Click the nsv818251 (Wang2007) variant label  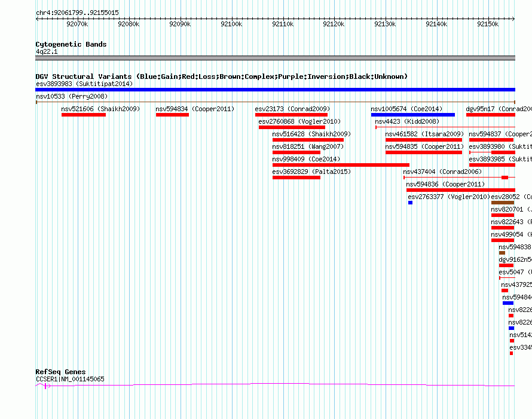308,146
